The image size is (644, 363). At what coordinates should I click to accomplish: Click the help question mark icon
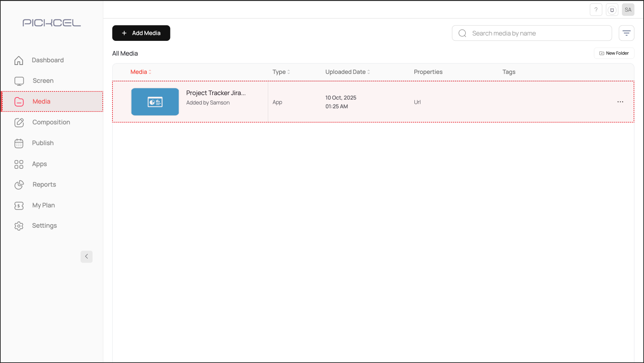coord(596,10)
